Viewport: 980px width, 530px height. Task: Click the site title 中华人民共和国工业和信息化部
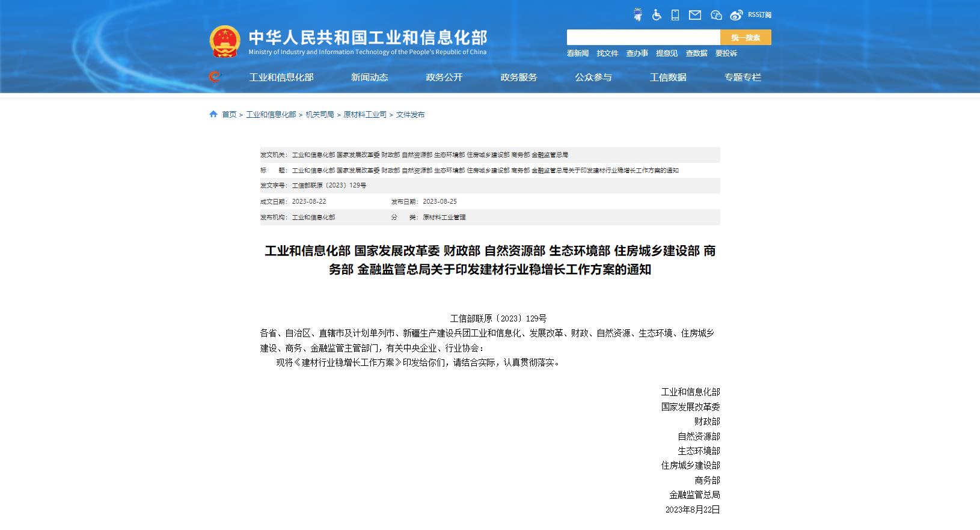tap(368, 38)
